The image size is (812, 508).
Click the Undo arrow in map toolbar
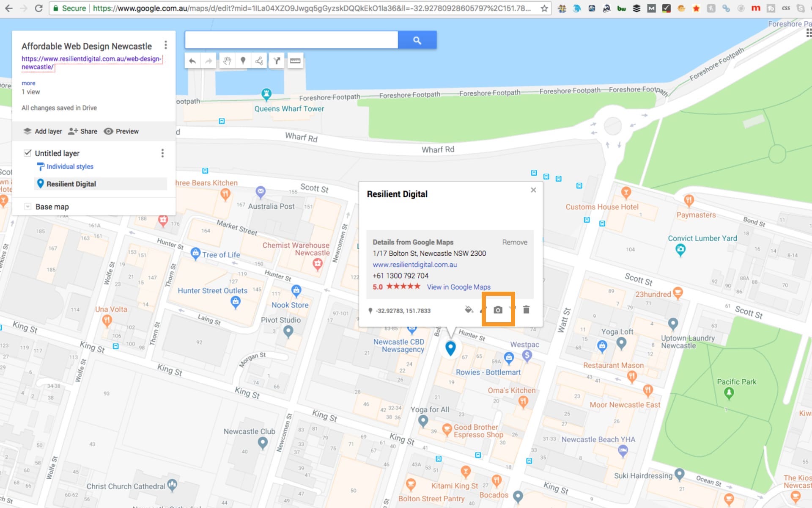[x=192, y=61]
